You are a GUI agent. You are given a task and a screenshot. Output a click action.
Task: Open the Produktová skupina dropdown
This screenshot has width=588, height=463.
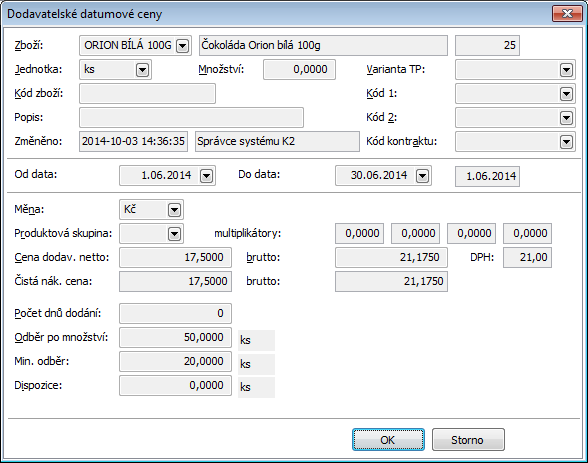[174, 234]
